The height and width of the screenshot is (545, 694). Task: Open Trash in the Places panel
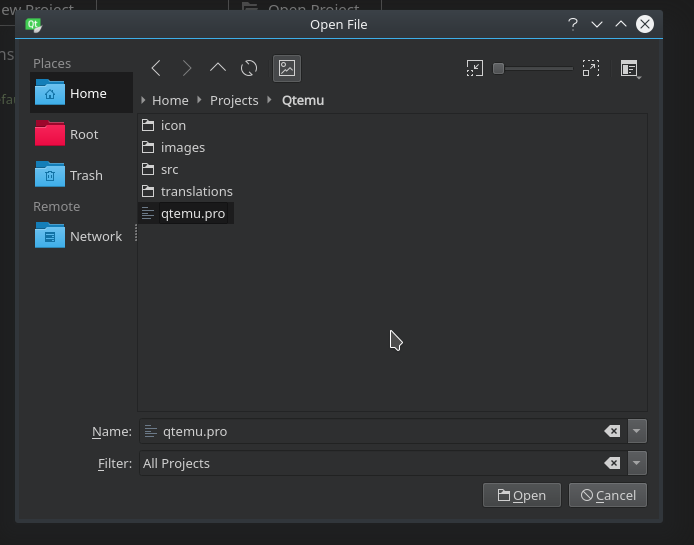click(81, 175)
